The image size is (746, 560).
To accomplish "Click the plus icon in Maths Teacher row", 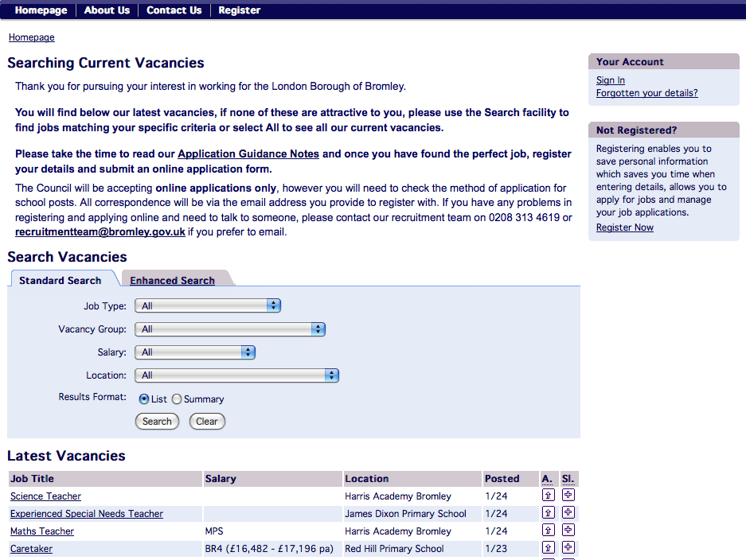I will pos(568,530).
